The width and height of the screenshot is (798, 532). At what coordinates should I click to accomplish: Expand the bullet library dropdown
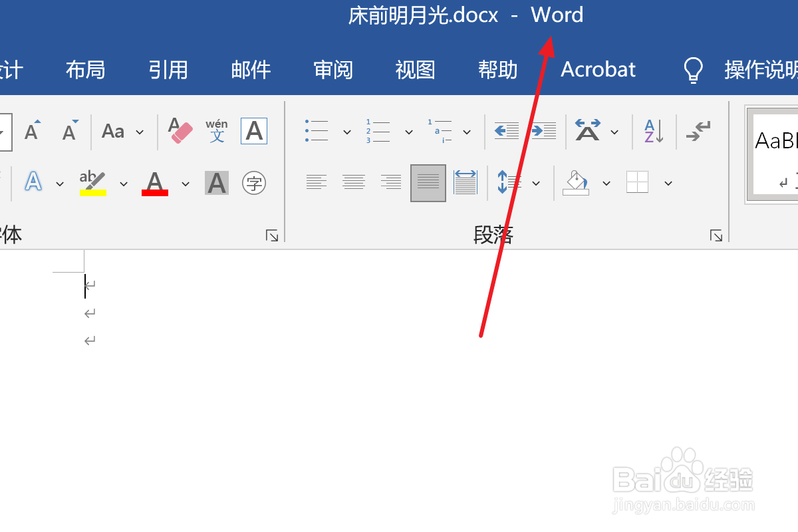click(x=346, y=132)
